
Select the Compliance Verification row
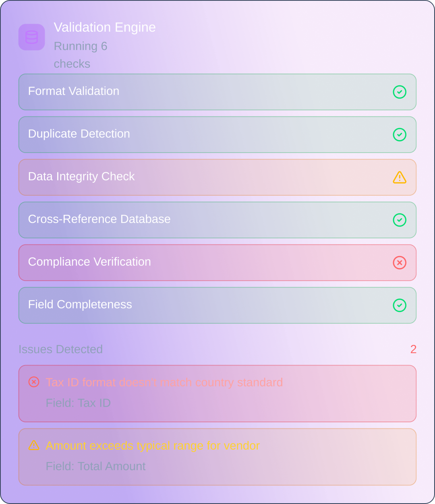[217, 263]
